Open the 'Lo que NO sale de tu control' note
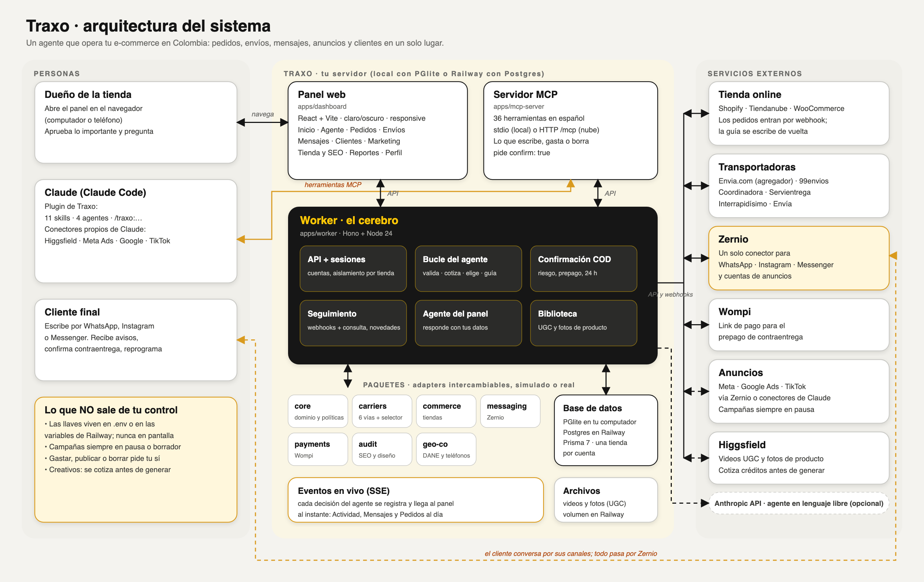 point(136,459)
